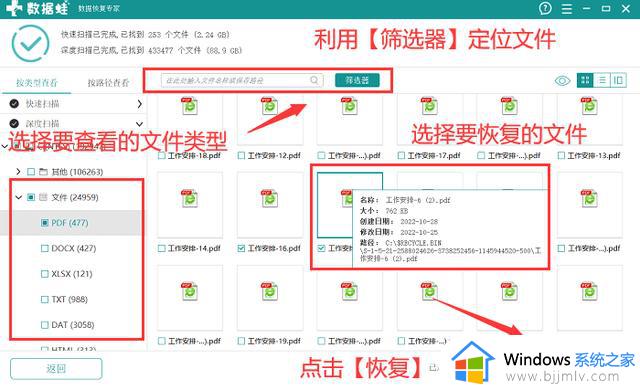Select checkbox for 工作安排-12.pdf

tap(241, 155)
